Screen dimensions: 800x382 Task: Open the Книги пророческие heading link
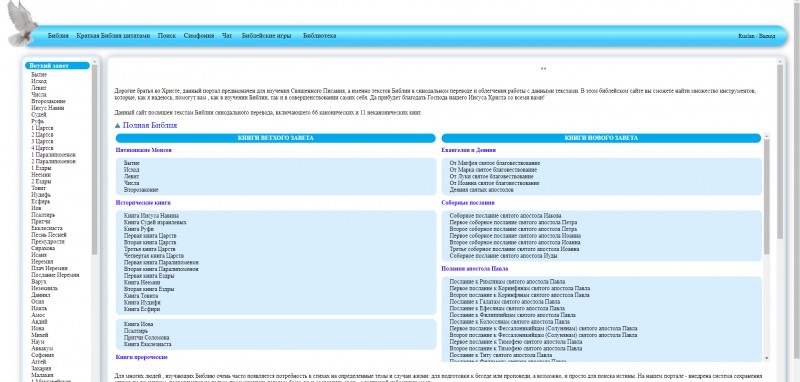142,358
